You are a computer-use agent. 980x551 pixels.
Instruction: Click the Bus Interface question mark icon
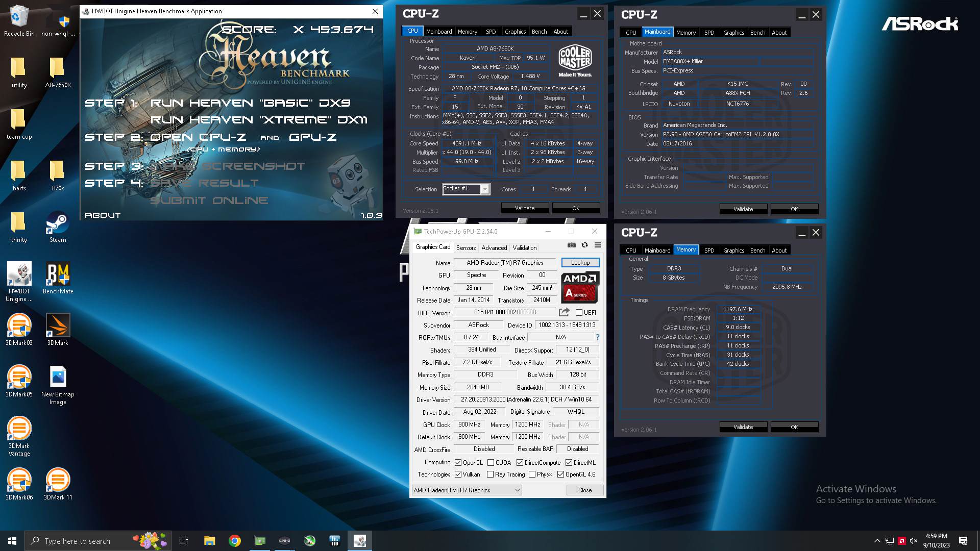click(x=598, y=337)
